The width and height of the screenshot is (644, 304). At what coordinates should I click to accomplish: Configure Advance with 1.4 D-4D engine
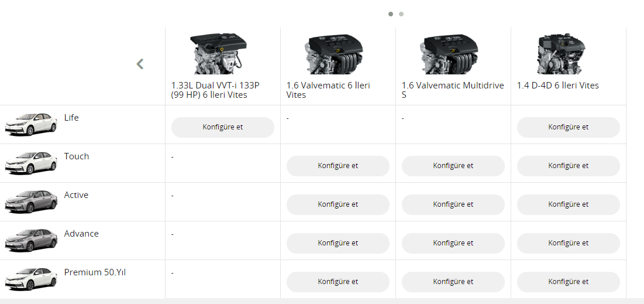569,243
